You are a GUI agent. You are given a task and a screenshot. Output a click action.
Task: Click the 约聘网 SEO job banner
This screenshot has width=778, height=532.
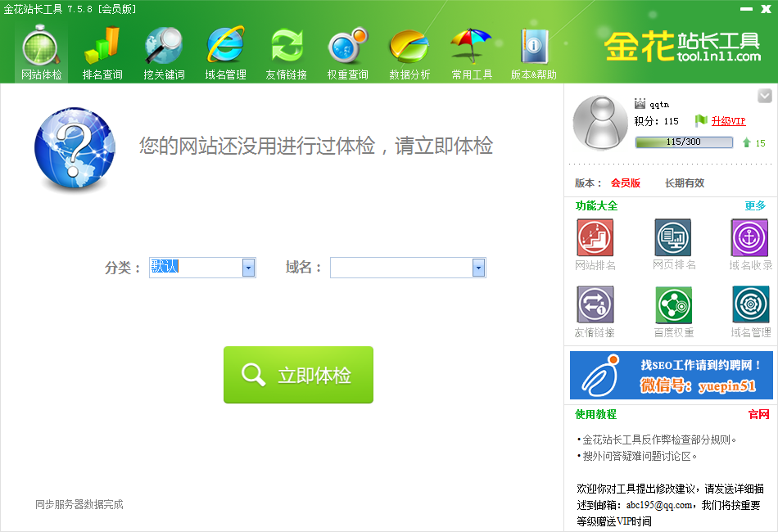click(671, 375)
